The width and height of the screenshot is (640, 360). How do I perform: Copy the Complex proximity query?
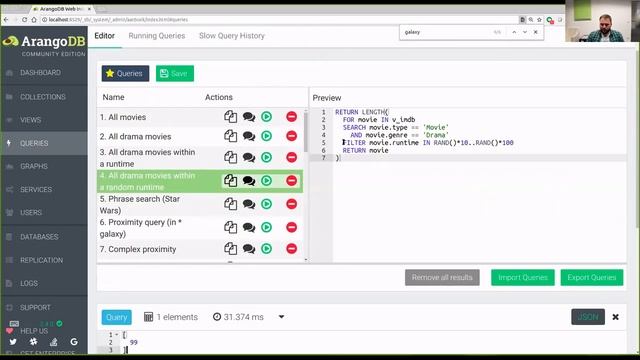click(x=230, y=248)
